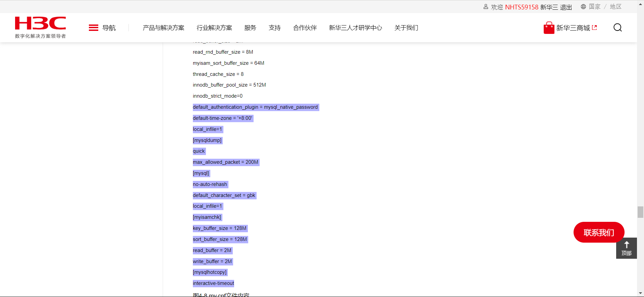Click the scrollbar down arrow
Screen dimensions: 644x297
(640, 294)
